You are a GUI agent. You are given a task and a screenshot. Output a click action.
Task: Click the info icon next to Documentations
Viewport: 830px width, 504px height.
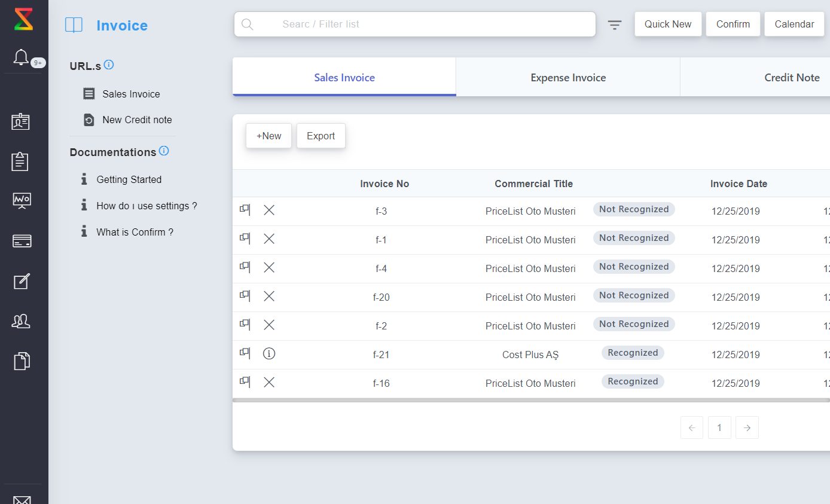(x=164, y=151)
